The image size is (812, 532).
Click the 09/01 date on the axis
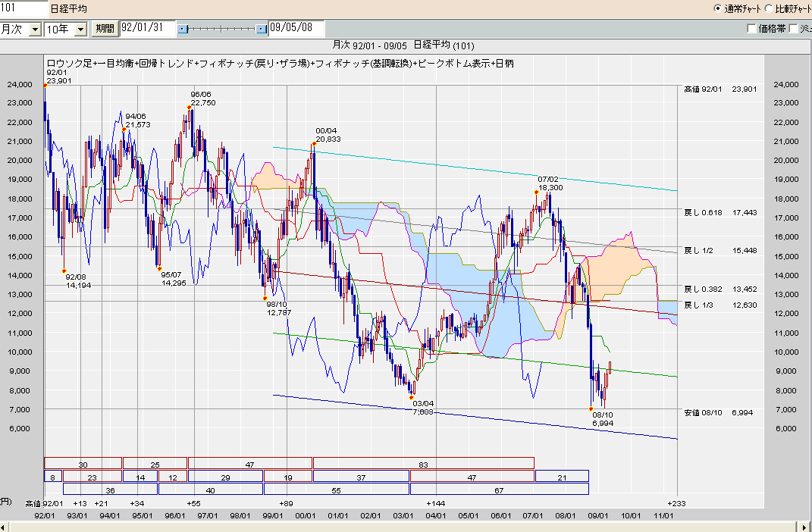[597, 516]
